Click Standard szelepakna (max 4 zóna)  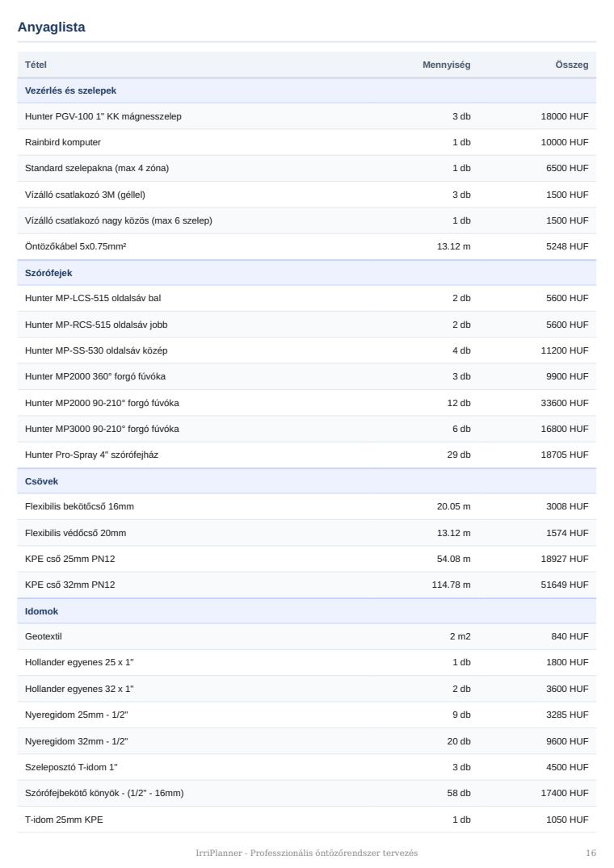click(x=97, y=168)
